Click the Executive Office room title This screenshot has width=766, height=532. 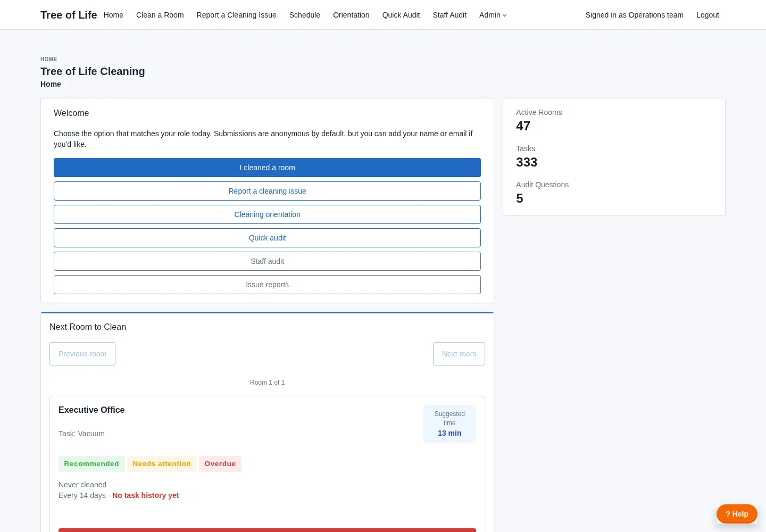tap(91, 410)
